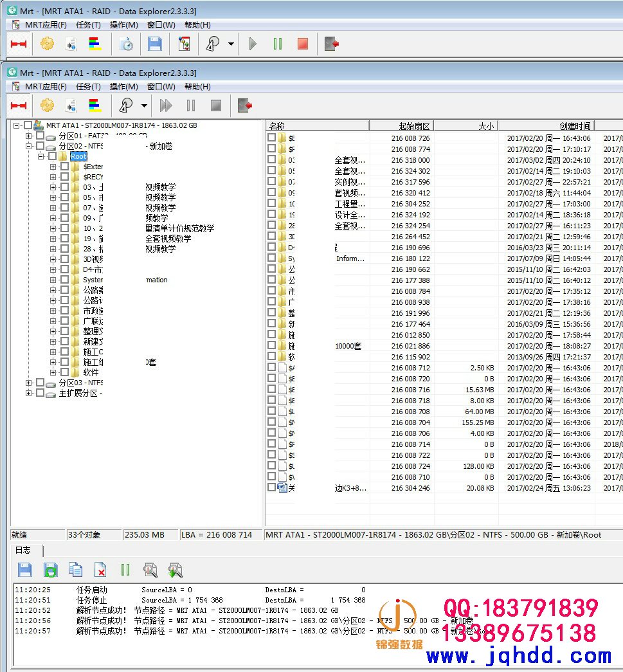Open the 任务(T) menu in the front window

pyautogui.click(x=88, y=87)
